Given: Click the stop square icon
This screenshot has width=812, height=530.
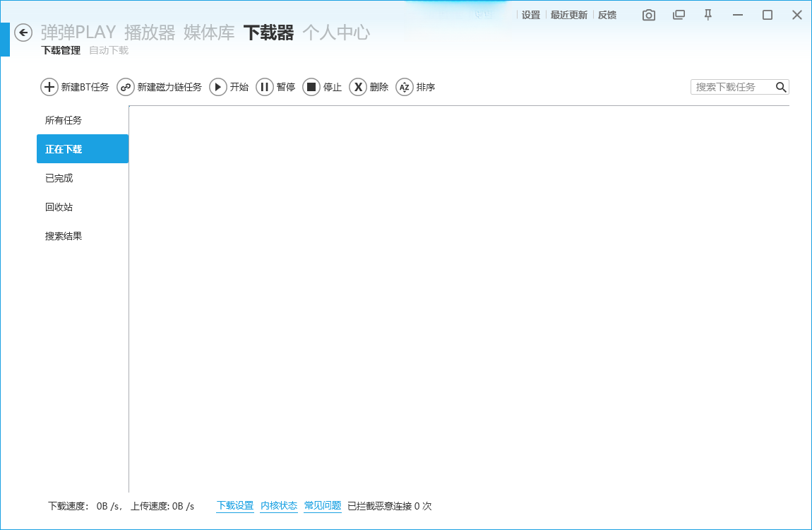Looking at the screenshot, I should point(311,87).
